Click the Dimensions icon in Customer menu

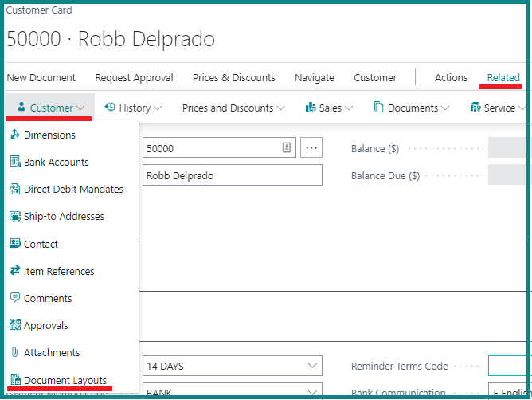pos(15,135)
